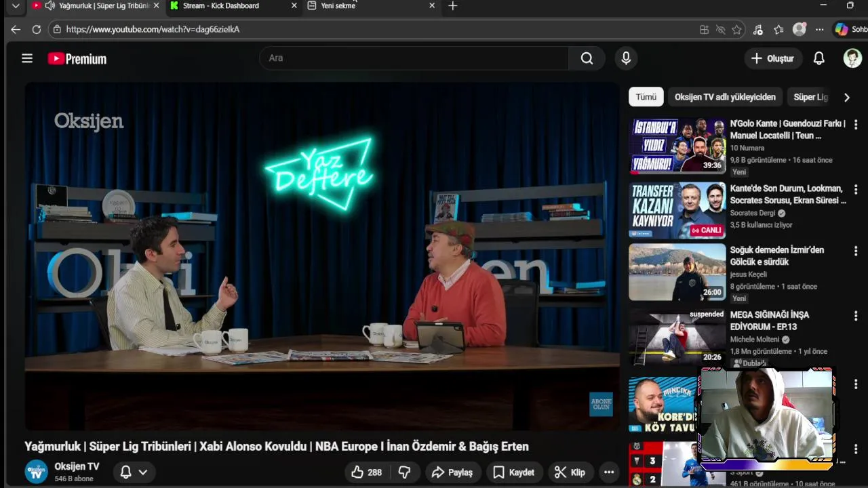Image resolution: width=868 pixels, height=488 pixels.
Task: Open the split screen icon
Action: click(704, 29)
